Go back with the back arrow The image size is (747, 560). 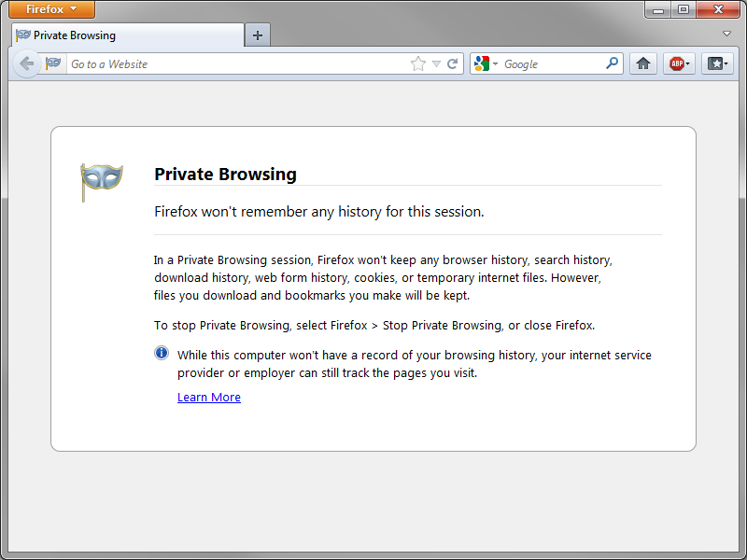(x=26, y=63)
